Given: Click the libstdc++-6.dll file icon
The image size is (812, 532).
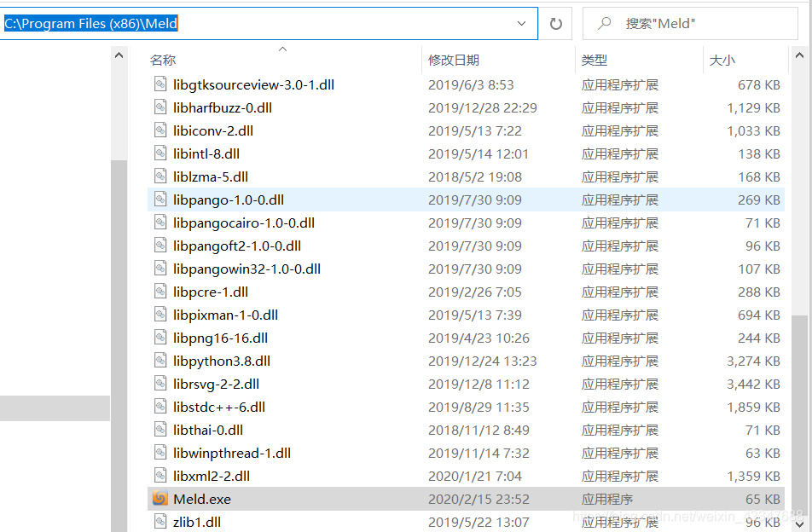Looking at the screenshot, I should tap(160, 407).
